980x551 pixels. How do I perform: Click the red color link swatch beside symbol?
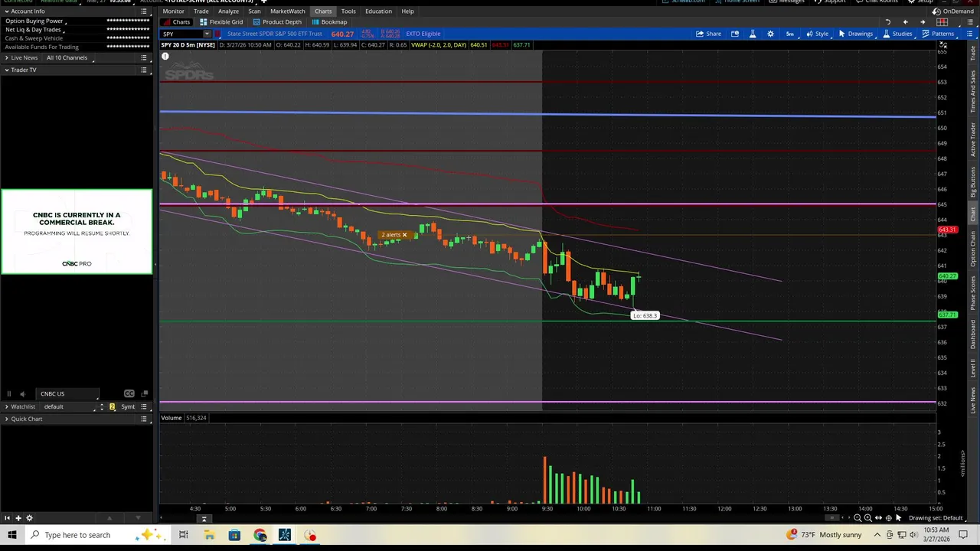(218, 34)
